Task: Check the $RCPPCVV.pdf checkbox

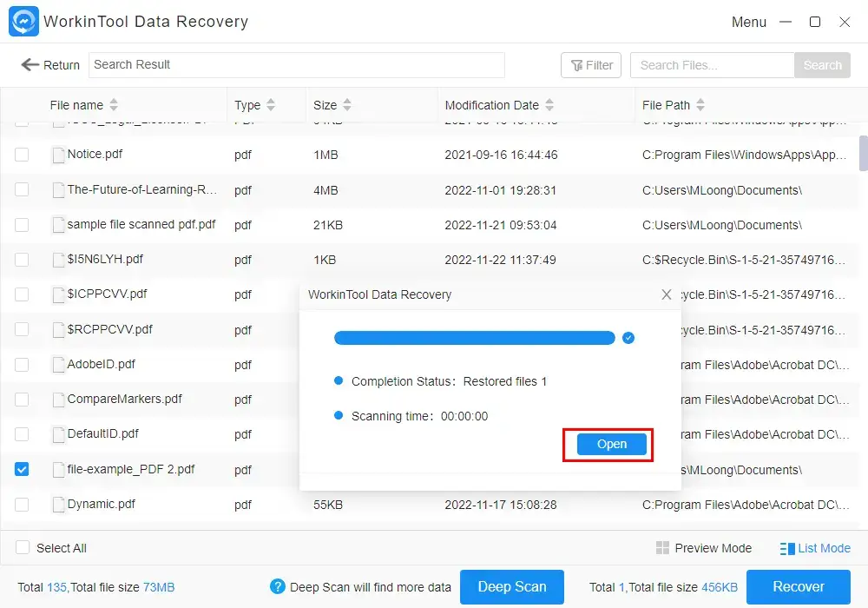Action: pos(22,329)
